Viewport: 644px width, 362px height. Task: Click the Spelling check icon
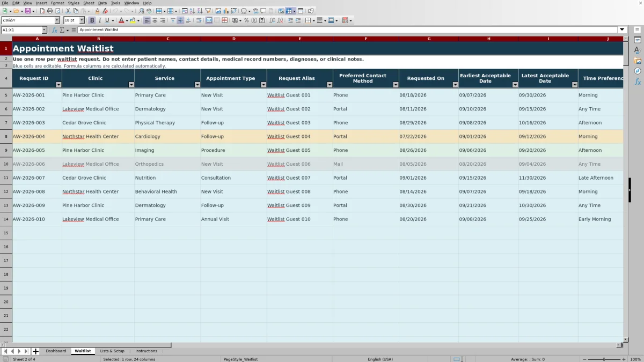pyautogui.click(x=149, y=11)
